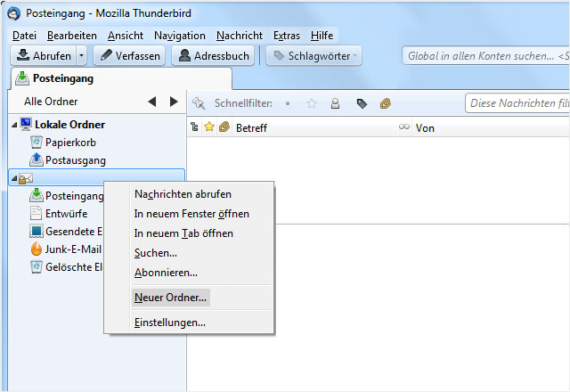
Task: Toggle the contacts quick filter
Action: tap(335, 103)
